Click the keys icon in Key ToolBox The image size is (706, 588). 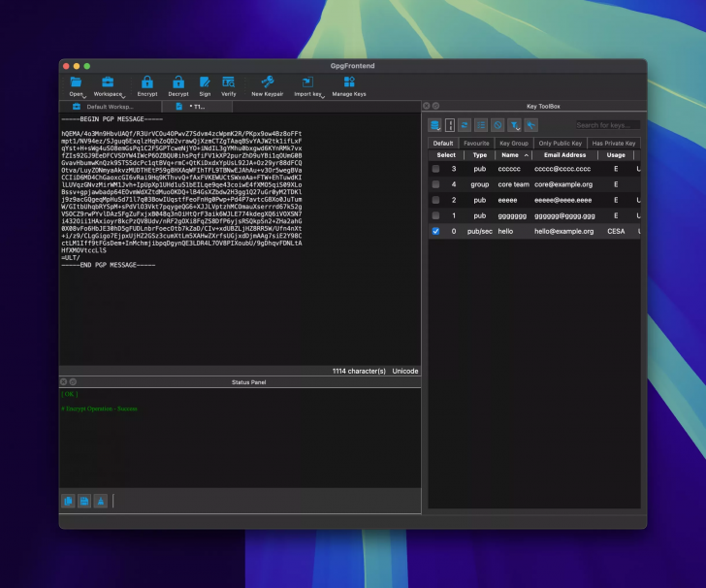click(x=530, y=125)
